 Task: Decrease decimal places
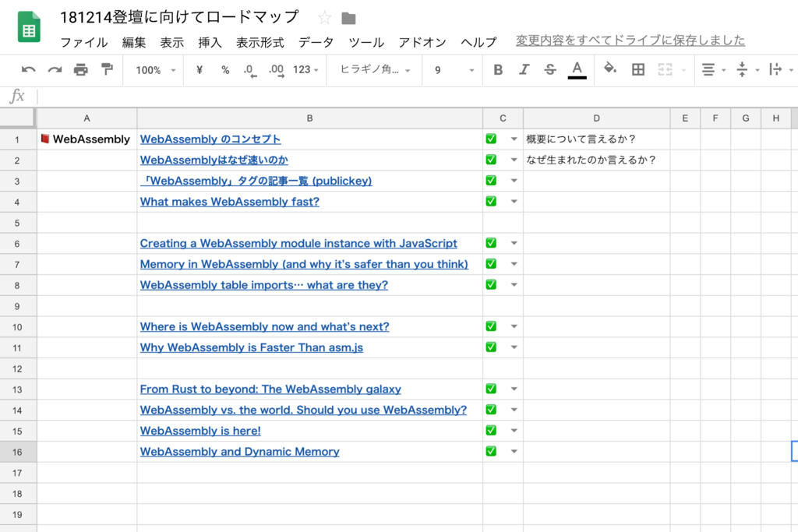point(250,70)
